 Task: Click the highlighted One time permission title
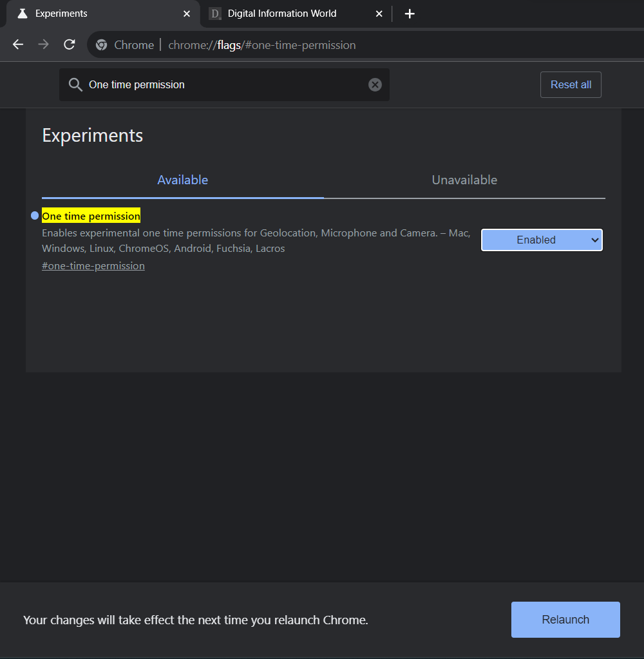(91, 216)
